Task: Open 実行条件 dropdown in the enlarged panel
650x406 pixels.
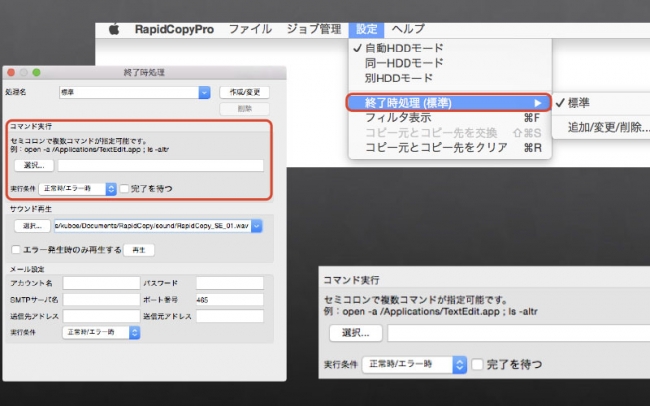Action: pos(415,365)
